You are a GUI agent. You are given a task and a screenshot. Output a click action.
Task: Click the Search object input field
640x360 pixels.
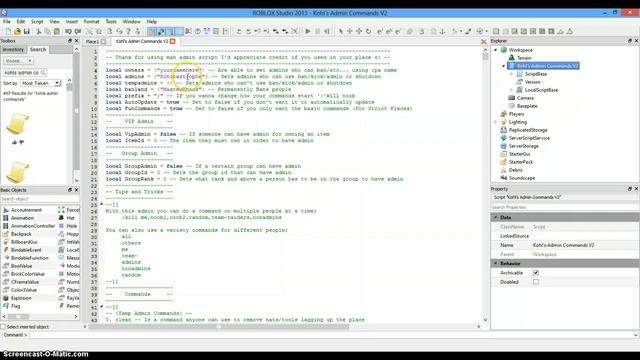pyautogui.click(x=40, y=199)
